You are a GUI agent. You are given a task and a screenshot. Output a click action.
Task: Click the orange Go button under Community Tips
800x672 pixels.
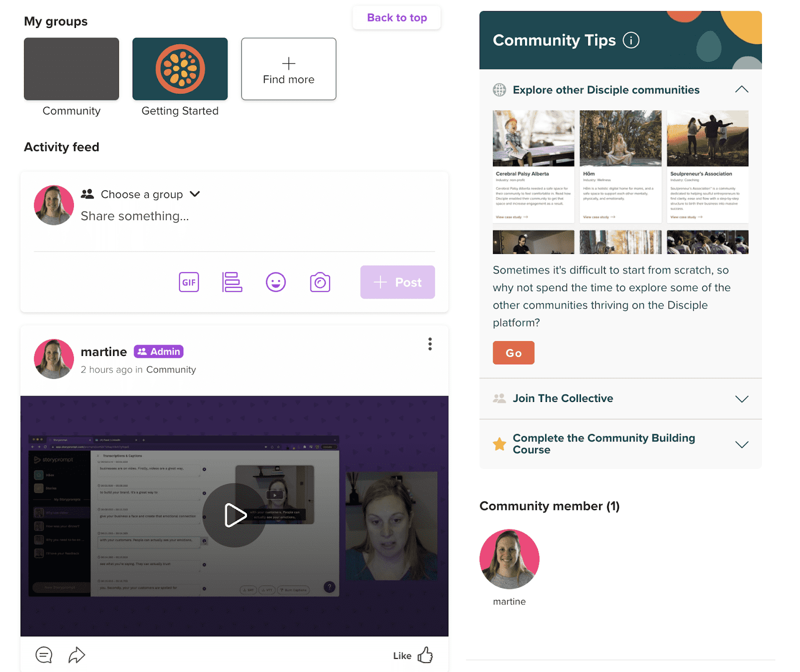click(x=513, y=352)
